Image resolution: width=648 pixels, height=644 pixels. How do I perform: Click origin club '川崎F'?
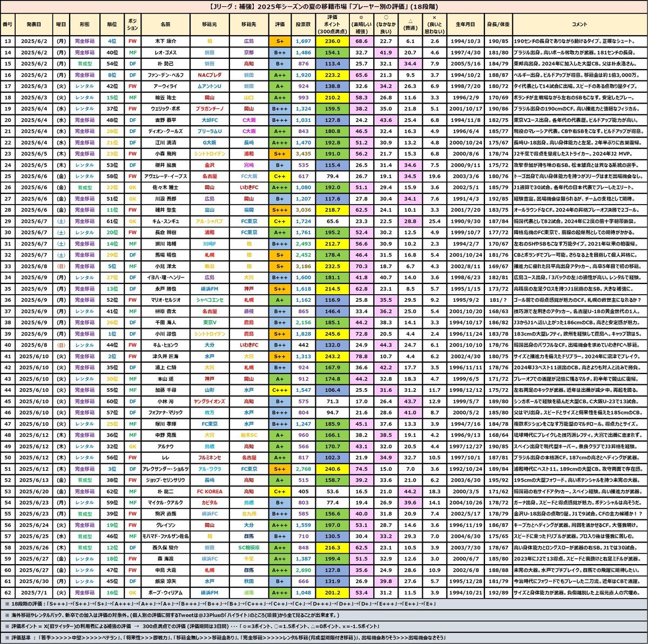[x=210, y=243]
